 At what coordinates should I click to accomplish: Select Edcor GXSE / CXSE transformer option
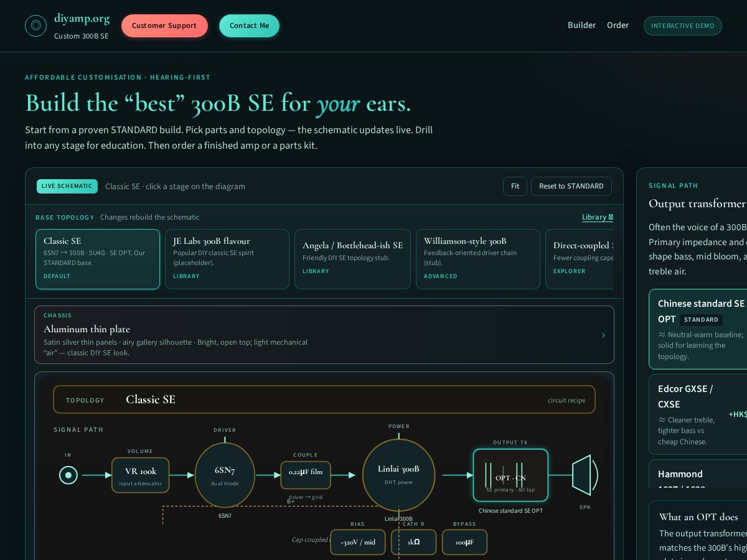(698, 414)
